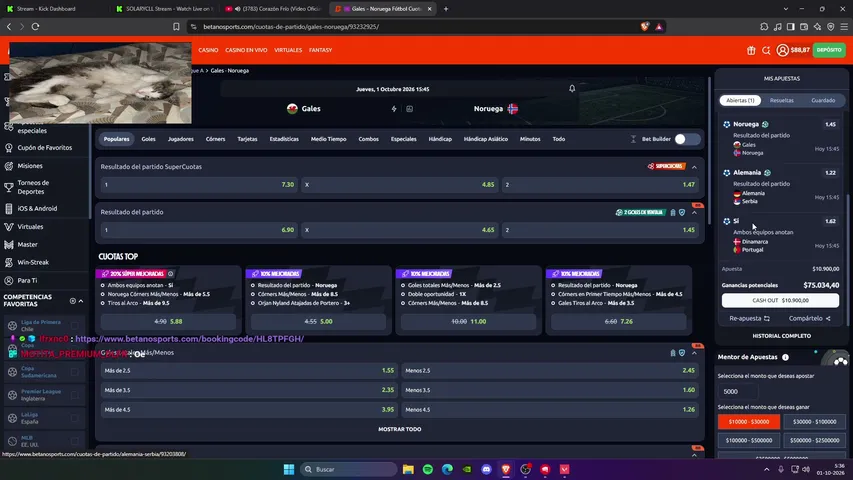Image resolution: width=853 pixels, height=480 pixels.
Task: Open HISTORIAL COMPLETO link
Action: point(782,336)
